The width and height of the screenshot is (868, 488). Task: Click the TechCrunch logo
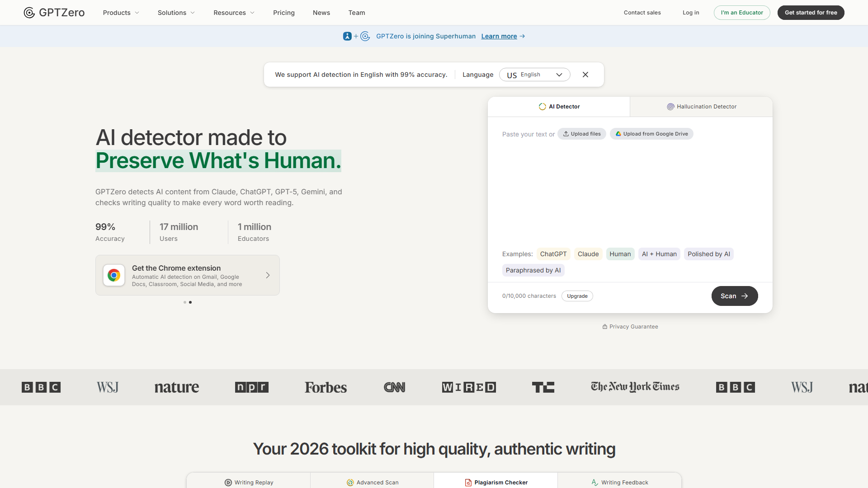click(543, 387)
